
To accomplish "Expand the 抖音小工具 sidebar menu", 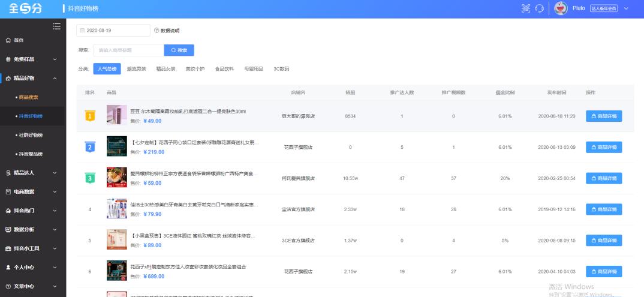I will click(33, 248).
